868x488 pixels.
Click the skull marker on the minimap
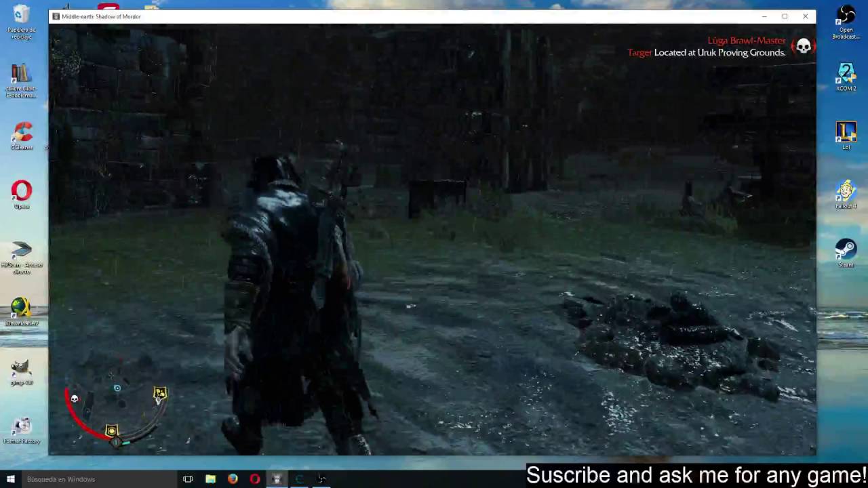[x=75, y=399]
